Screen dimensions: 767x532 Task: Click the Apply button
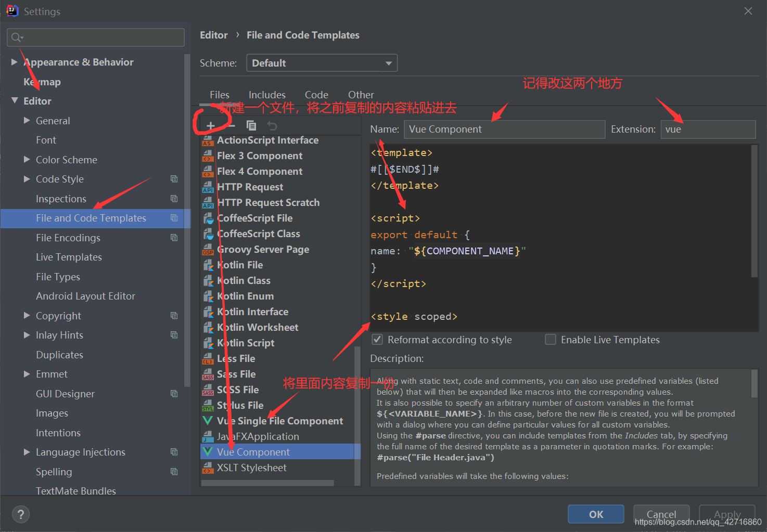pos(727,514)
